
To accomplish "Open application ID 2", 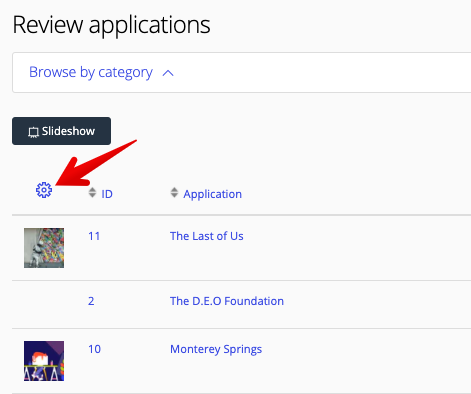I will pos(91,301).
